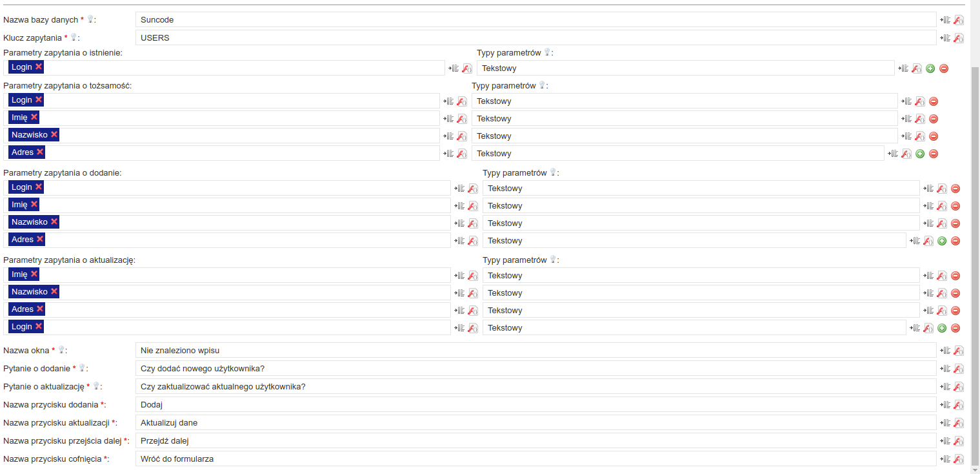Remove Imię tag in tożsamość parameters
The image size is (980, 474).
tap(34, 117)
